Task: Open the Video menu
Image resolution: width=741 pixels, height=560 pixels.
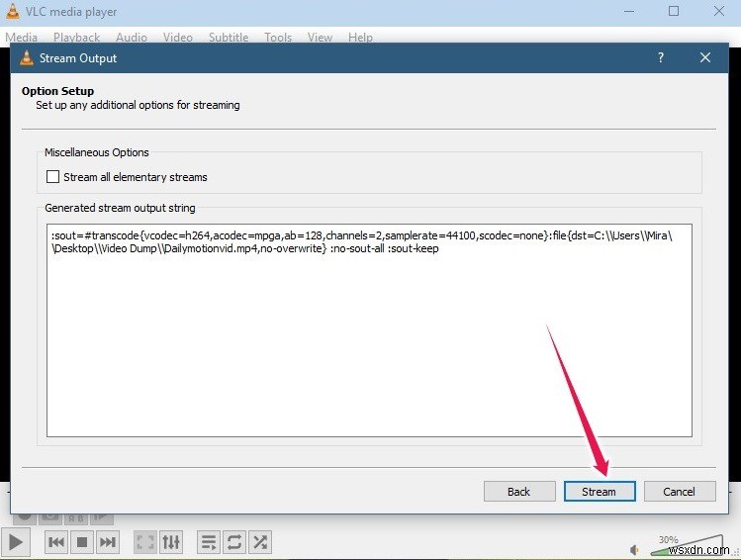Action: 178,37
